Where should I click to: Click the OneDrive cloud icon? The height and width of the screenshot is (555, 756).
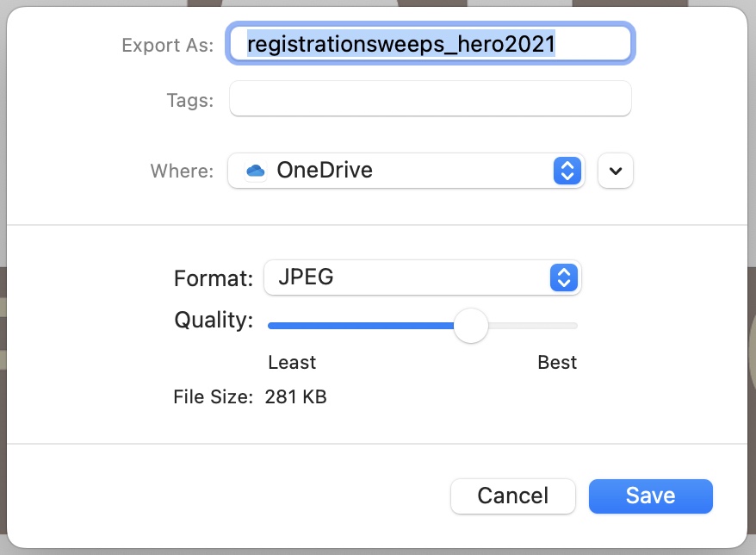coord(255,170)
